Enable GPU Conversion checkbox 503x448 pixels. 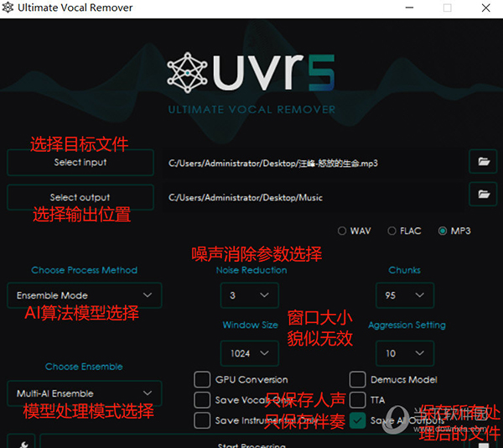click(202, 380)
